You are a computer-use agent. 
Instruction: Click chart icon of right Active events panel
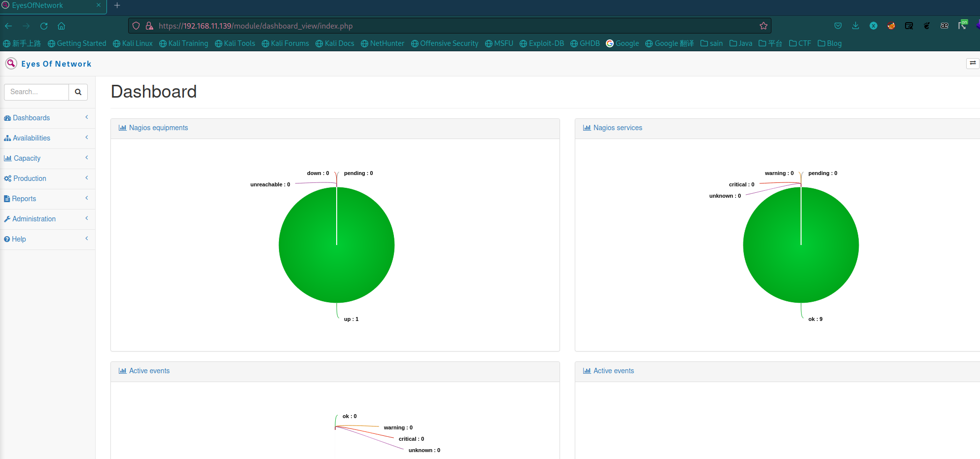[587, 371]
